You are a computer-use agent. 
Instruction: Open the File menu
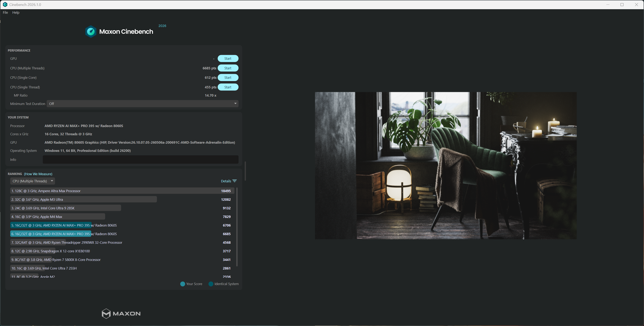5,12
